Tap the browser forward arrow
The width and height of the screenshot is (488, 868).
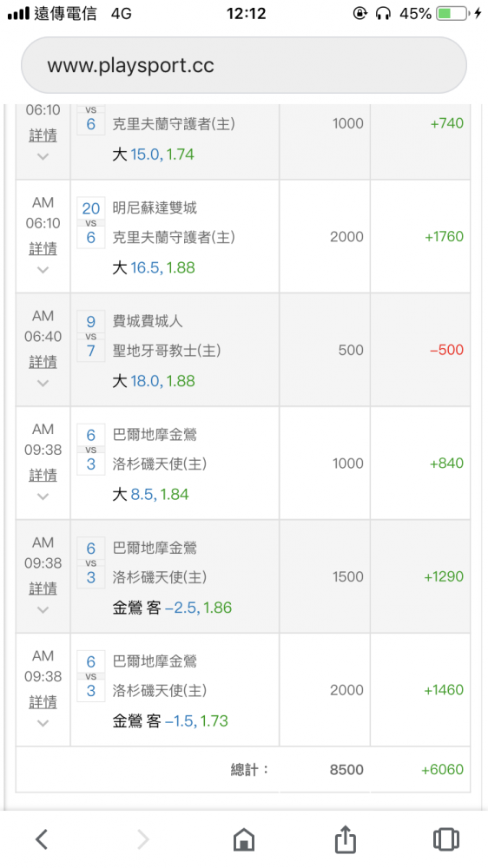pyautogui.click(x=143, y=839)
